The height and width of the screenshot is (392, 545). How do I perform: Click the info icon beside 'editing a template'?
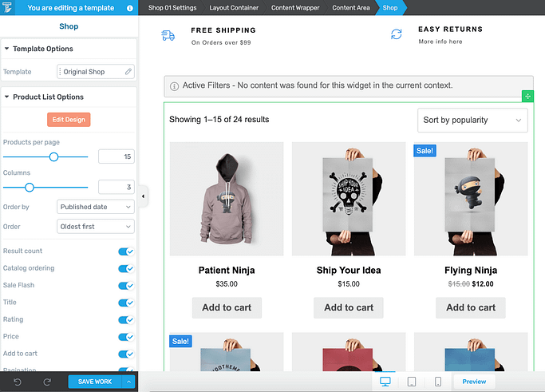point(129,8)
